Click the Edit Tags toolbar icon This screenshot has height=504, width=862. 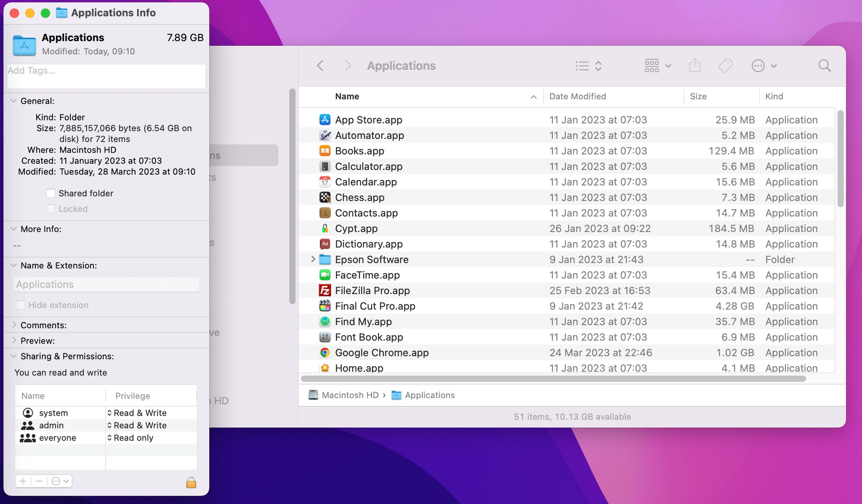(x=725, y=66)
